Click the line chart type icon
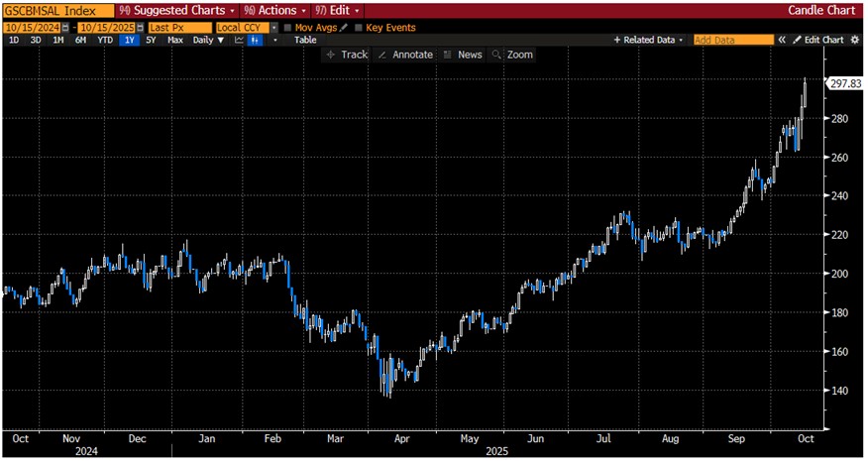The image size is (868, 463). [x=239, y=41]
